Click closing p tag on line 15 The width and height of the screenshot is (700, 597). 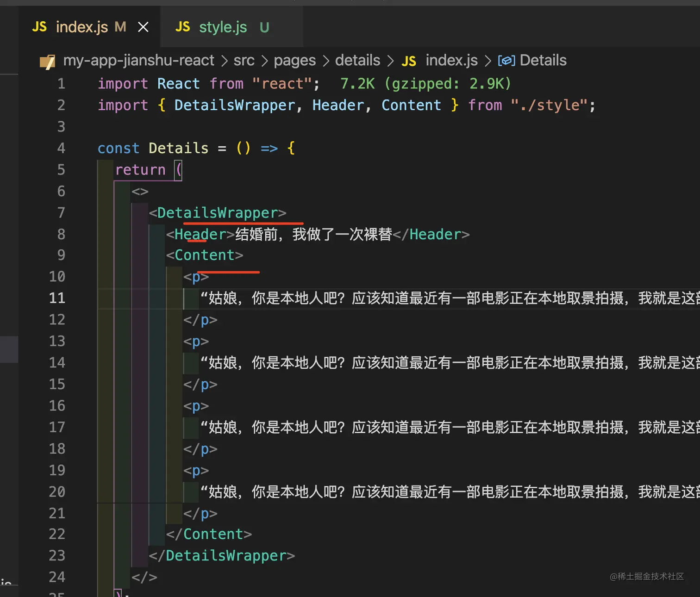[x=200, y=385]
